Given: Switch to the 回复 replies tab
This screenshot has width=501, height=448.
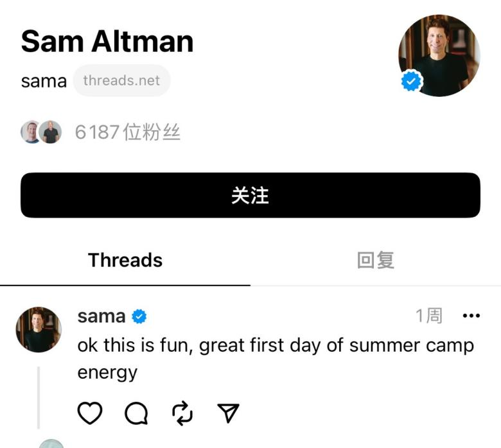Looking at the screenshot, I should tap(375, 260).
